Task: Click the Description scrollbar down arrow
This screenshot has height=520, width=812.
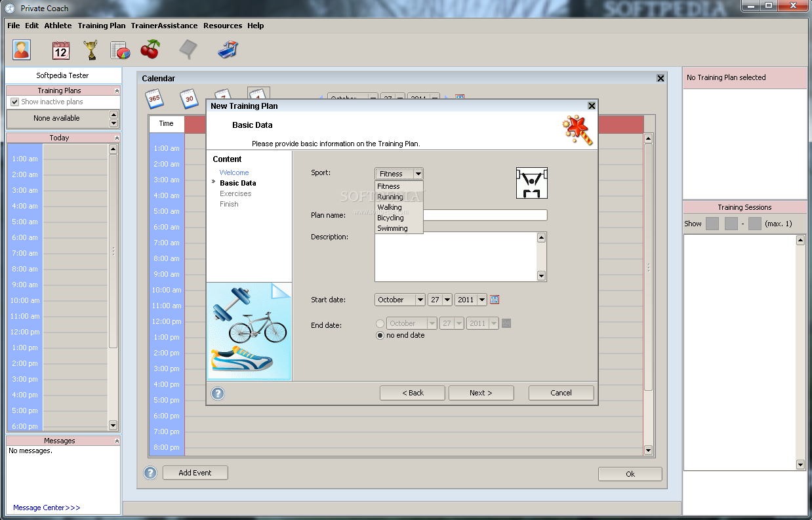Action: tap(541, 276)
